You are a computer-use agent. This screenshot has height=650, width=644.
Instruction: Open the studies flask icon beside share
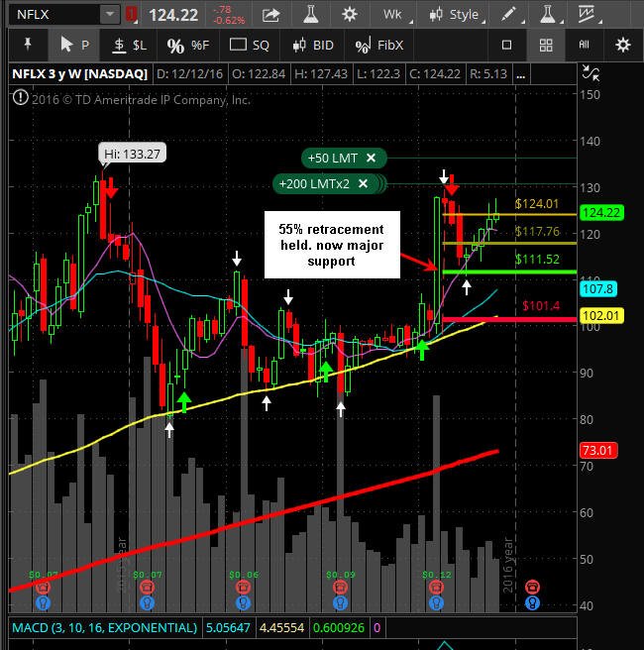click(x=310, y=15)
